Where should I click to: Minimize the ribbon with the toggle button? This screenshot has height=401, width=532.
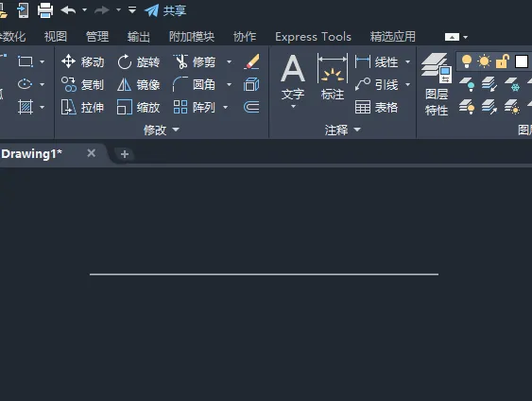click(x=452, y=37)
